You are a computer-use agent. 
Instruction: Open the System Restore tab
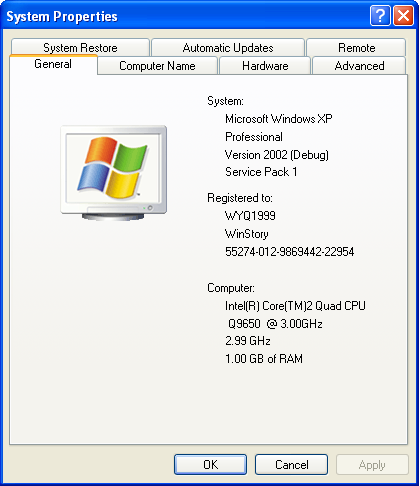point(80,47)
